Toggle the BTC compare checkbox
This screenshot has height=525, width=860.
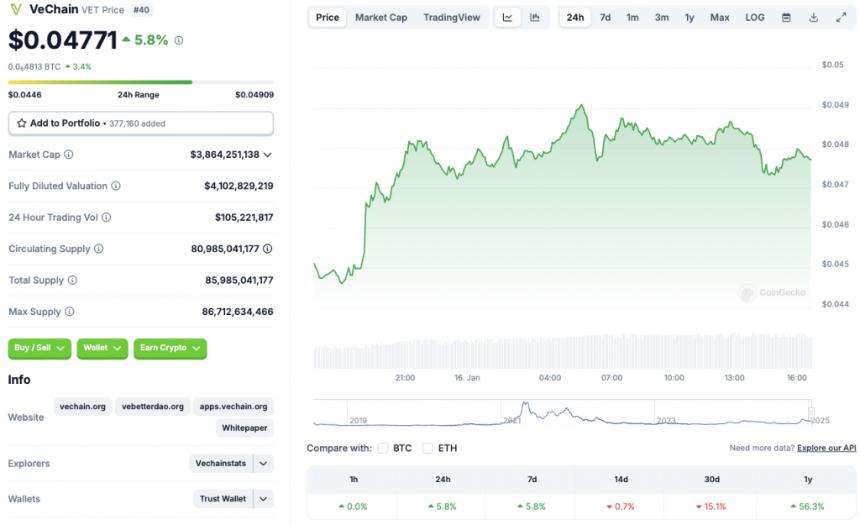tap(383, 448)
